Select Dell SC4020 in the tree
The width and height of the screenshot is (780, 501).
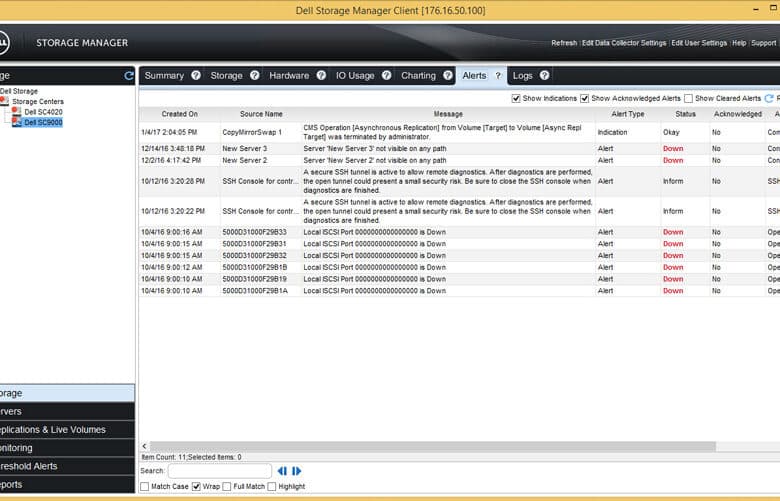pyautogui.click(x=43, y=112)
